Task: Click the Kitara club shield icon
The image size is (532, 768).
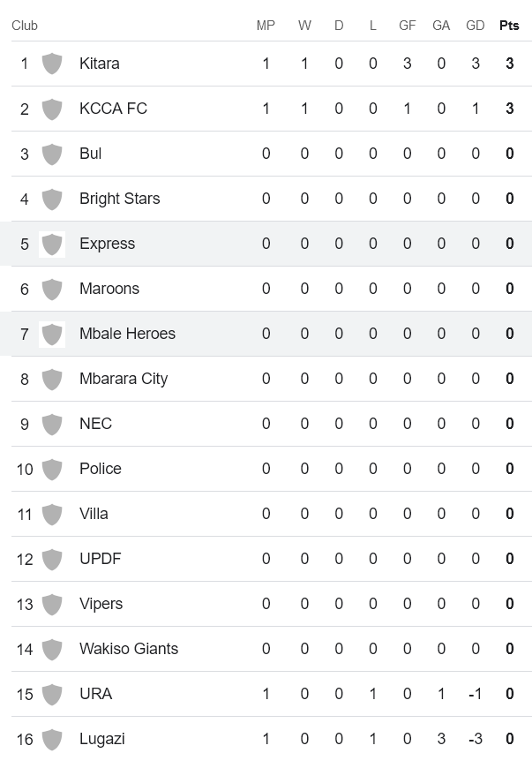Action: point(52,64)
